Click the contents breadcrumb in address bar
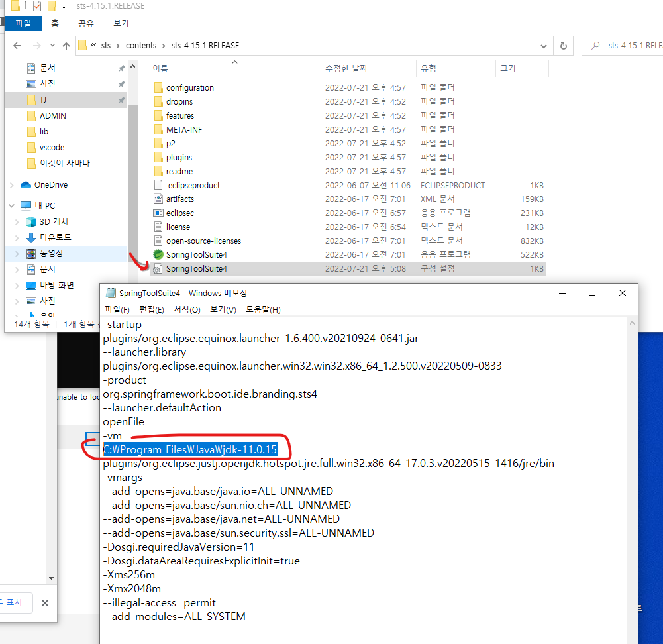Screen dimensions: 663x644 (141, 46)
